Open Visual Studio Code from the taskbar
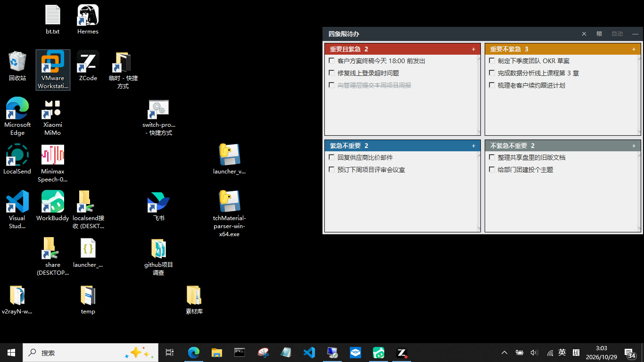The height and width of the screenshot is (362, 644). [309, 352]
